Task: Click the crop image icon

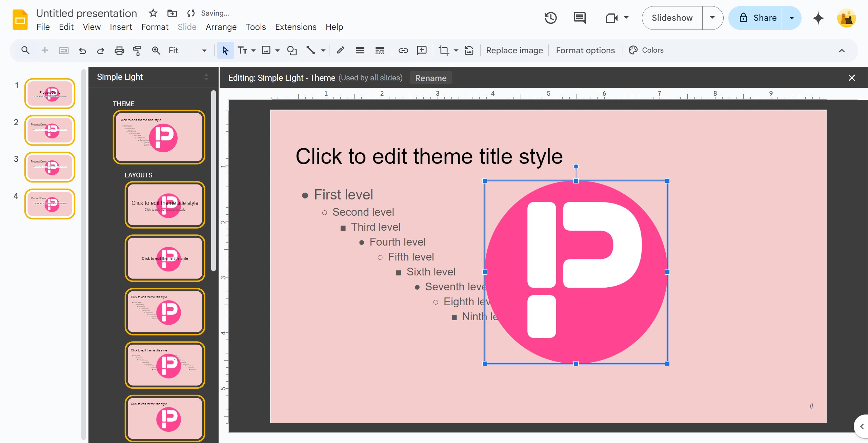Action: coord(444,51)
